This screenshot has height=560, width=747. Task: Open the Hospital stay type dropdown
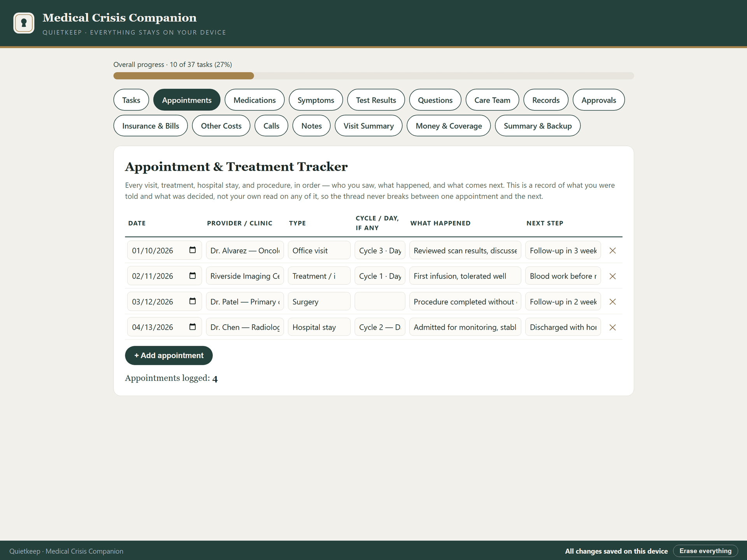coord(319,327)
